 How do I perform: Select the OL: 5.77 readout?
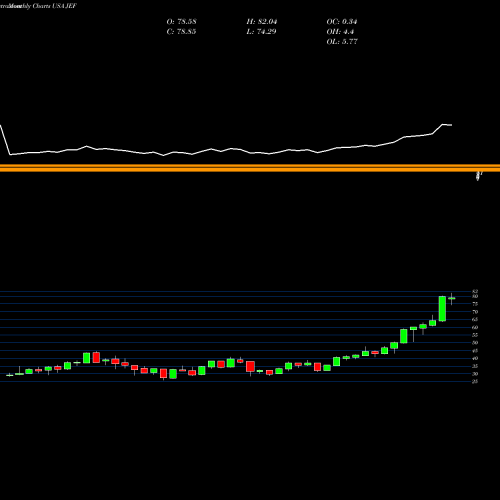point(342,42)
